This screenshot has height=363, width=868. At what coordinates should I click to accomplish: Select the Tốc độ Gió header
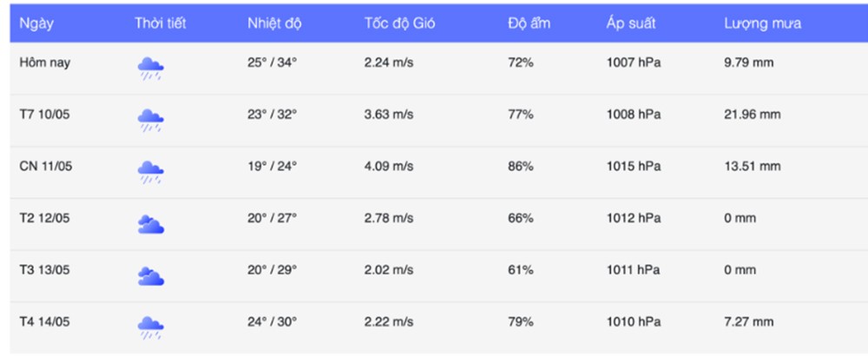tap(399, 23)
